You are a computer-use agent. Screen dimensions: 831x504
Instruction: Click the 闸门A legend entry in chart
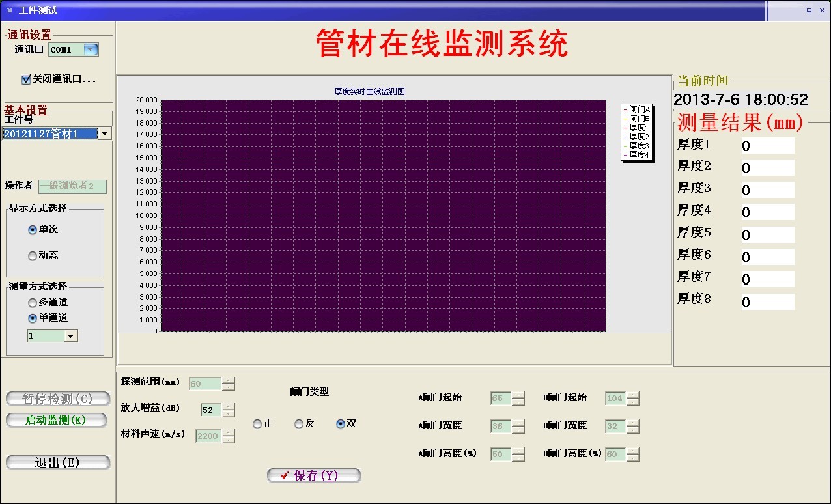pos(636,109)
